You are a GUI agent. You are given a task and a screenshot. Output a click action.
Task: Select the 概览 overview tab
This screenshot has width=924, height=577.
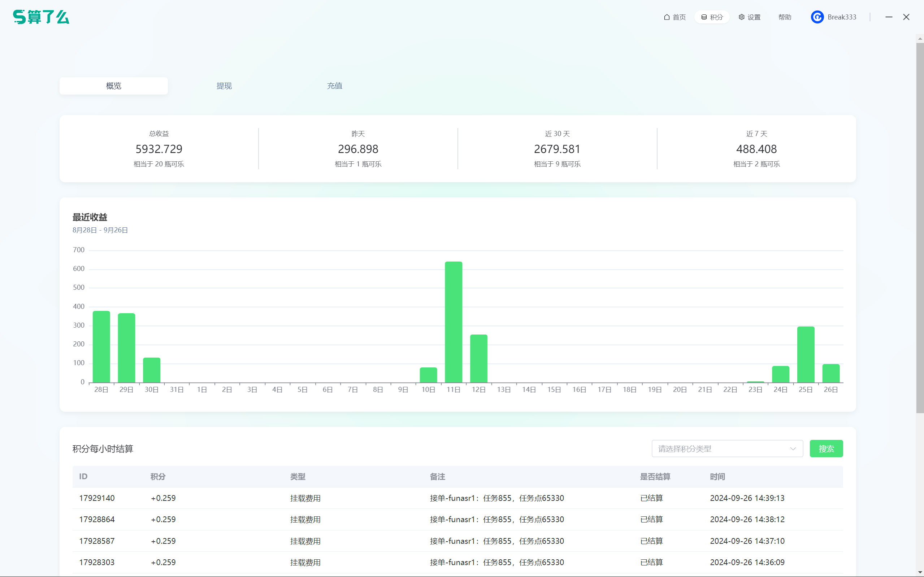[113, 86]
